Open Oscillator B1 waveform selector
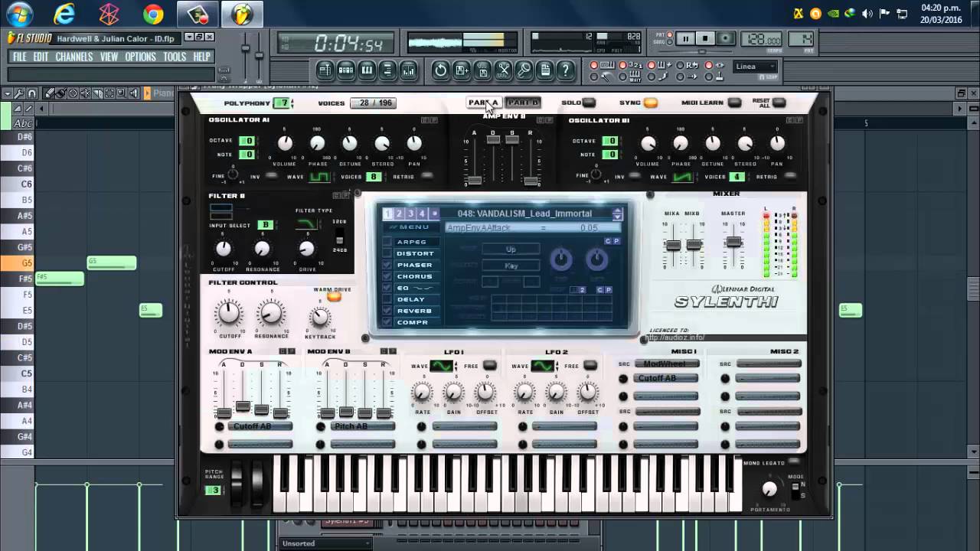The image size is (980, 551). click(681, 177)
